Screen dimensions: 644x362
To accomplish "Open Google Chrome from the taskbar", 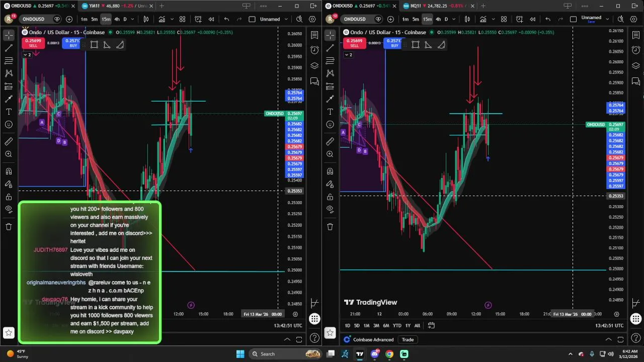I will pyautogui.click(x=389, y=354).
